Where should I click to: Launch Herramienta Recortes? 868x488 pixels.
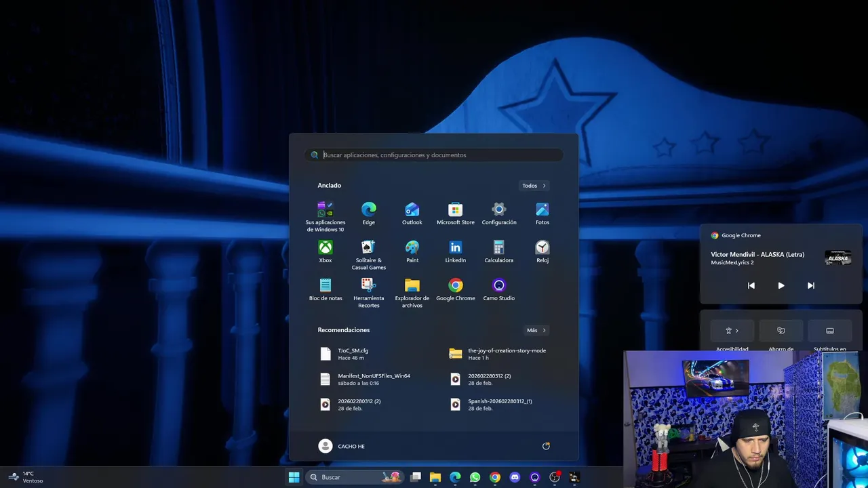(x=369, y=293)
